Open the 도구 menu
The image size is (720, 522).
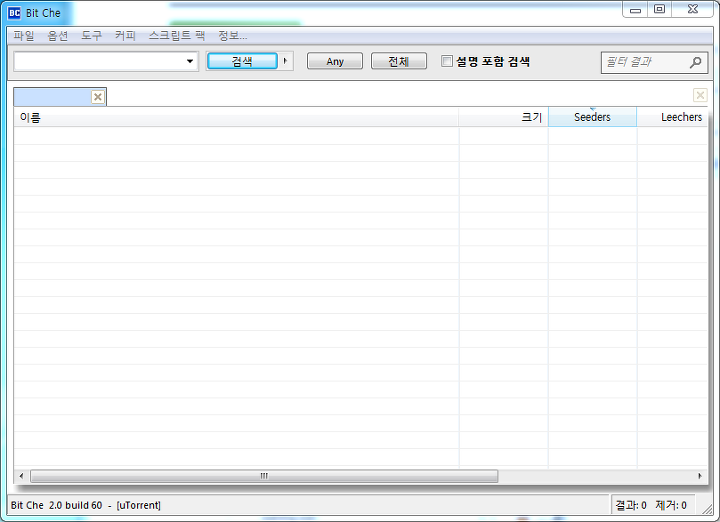[x=91, y=36]
